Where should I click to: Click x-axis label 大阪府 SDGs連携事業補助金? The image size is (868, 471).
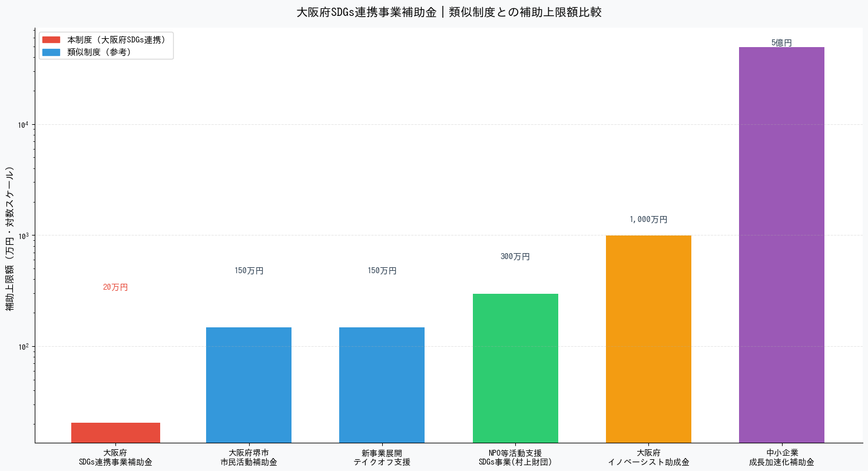pyautogui.click(x=115, y=457)
